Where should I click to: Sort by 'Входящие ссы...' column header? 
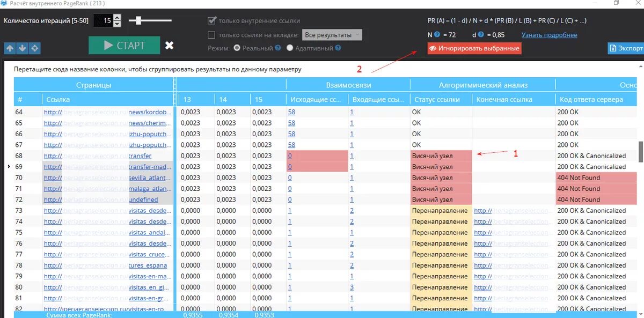[x=379, y=99]
